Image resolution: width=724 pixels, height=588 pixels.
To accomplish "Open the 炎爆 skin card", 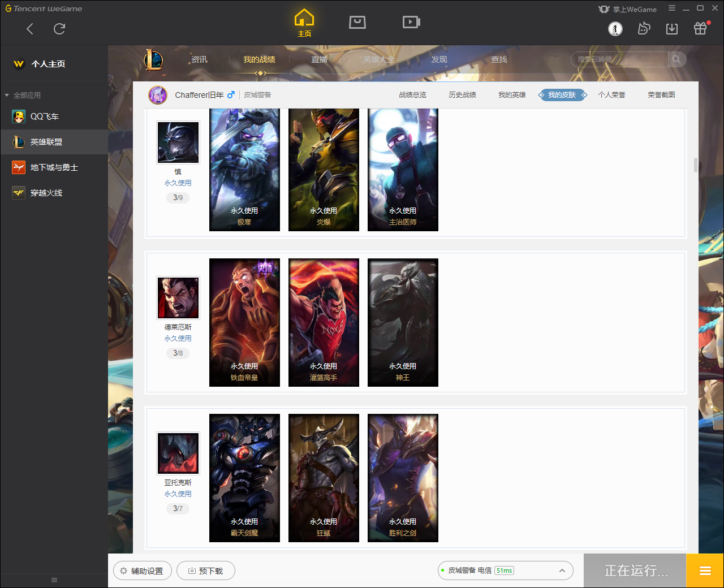I will coord(324,170).
